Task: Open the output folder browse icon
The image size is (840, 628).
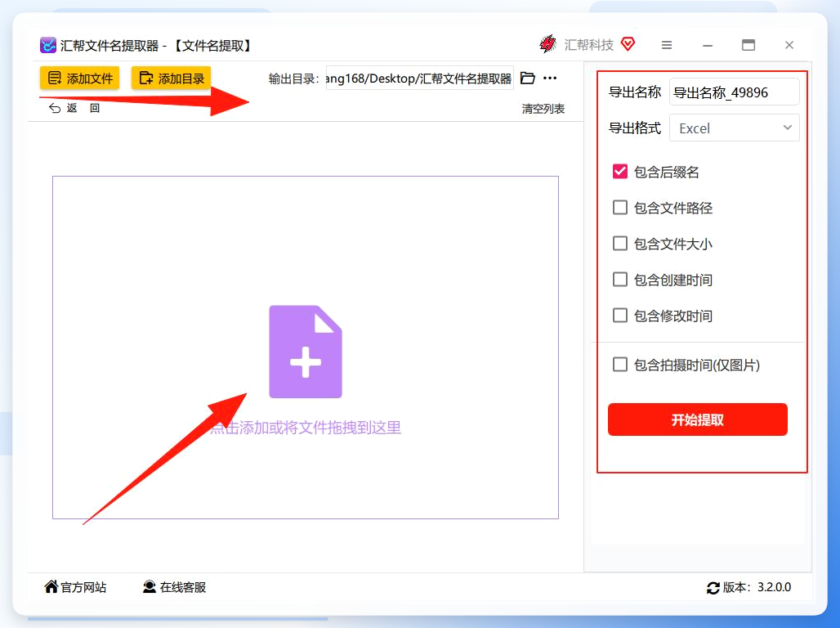Action: point(528,78)
